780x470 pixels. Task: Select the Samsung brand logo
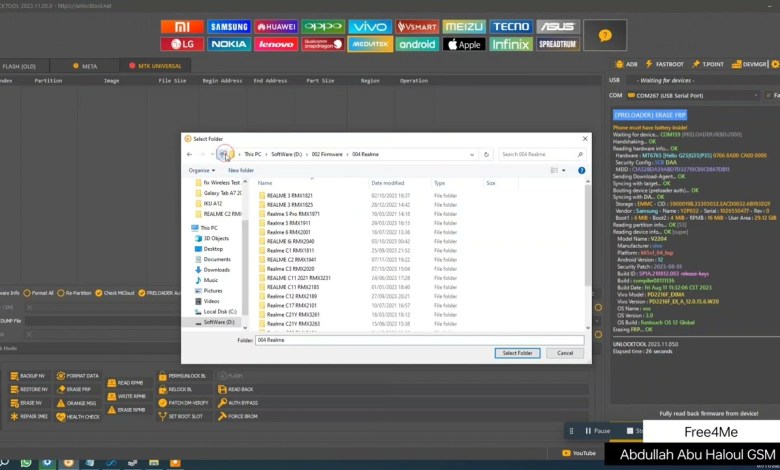click(227, 27)
